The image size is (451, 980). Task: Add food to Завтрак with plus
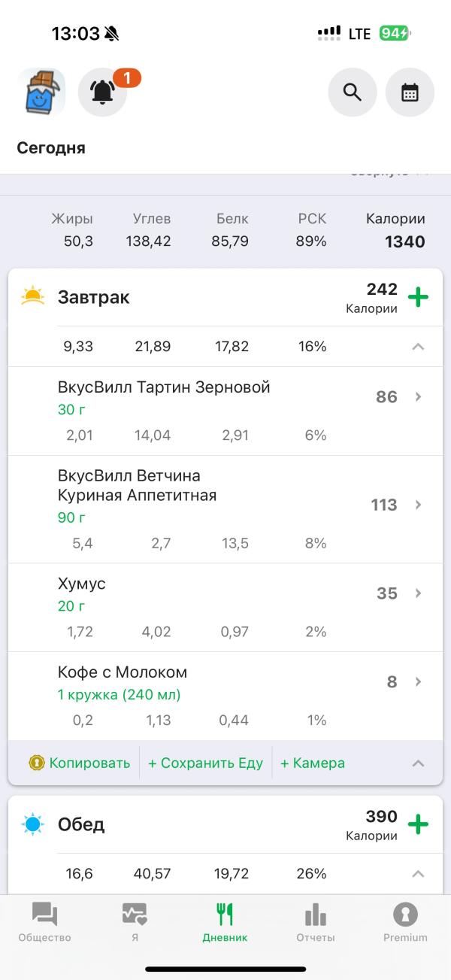pyautogui.click(x=418, y=297)
